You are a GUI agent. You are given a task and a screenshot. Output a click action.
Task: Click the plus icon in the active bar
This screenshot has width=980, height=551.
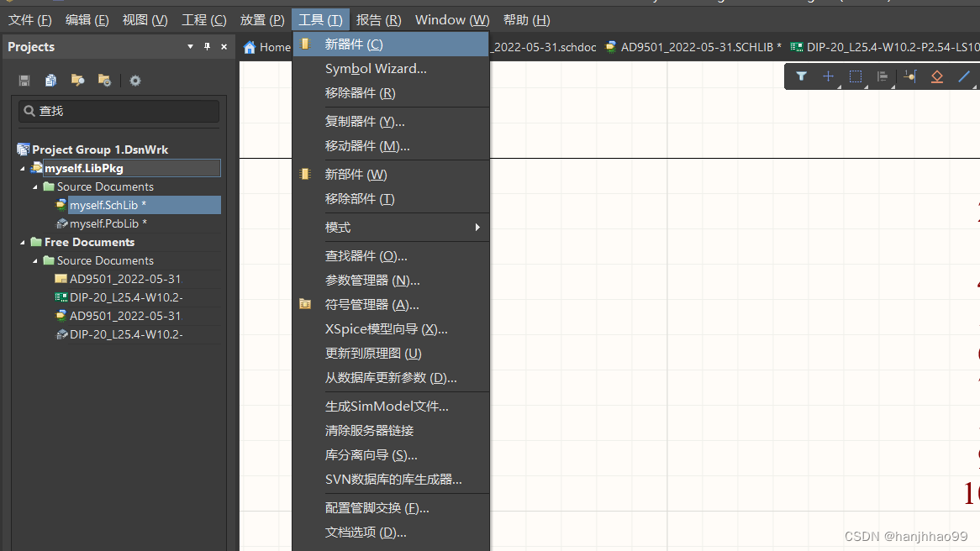[x=828, y=76]
